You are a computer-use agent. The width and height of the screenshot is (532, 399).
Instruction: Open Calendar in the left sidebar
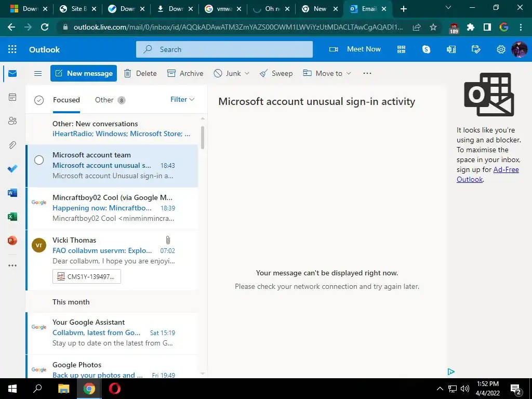12,97
